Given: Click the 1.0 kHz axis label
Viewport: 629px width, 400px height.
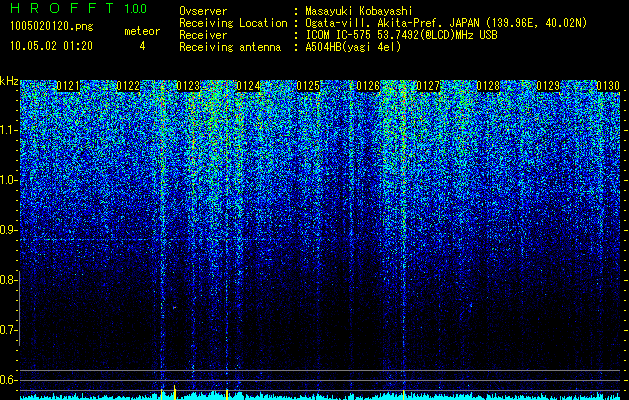Looking at the screenshot, I should (8, 180).
